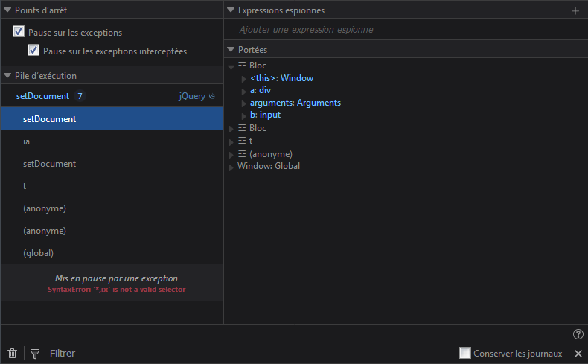Viewport: 588px width, 364px height.
Task: Click the first Bloc scope list icon
Action: pos(242,66)
